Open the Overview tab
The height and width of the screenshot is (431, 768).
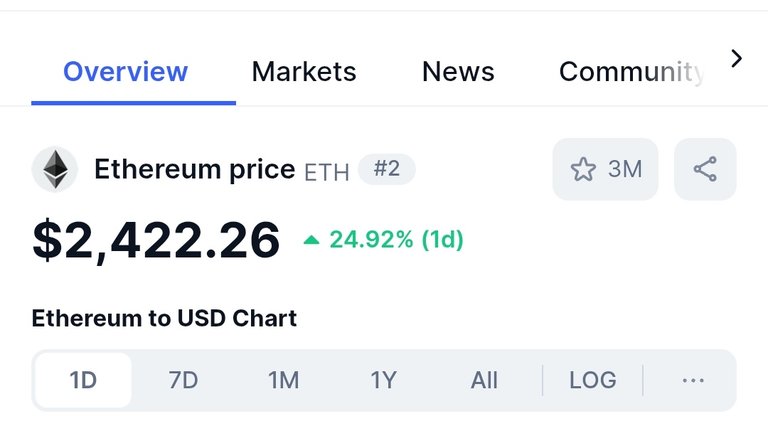pos(125,72)
